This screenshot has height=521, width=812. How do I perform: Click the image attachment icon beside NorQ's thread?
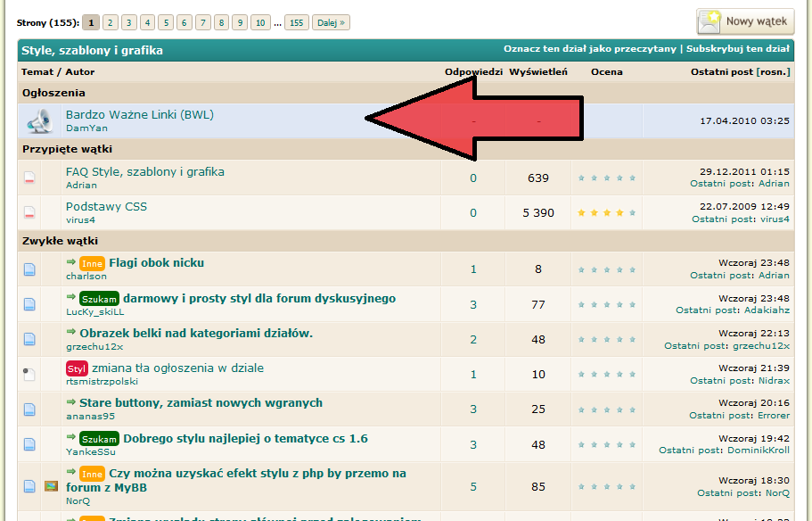[x=51, y=486]
